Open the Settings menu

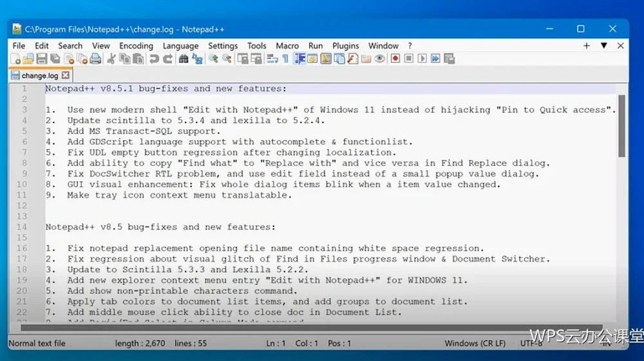point(223,46)
